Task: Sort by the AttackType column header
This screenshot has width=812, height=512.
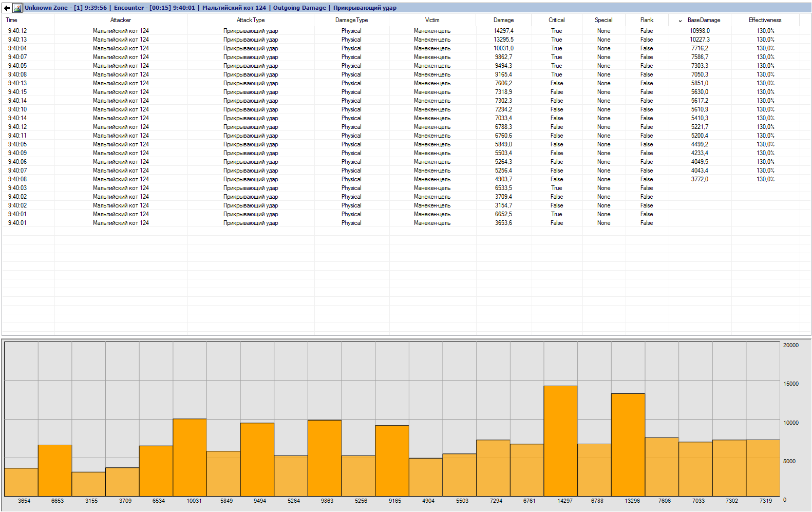Action: [251, 20]
